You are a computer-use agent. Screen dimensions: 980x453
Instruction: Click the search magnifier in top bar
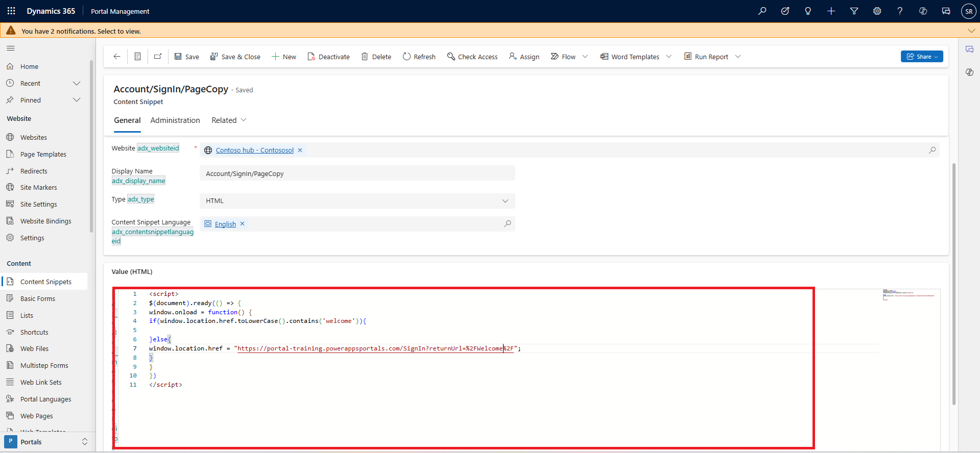762,11
